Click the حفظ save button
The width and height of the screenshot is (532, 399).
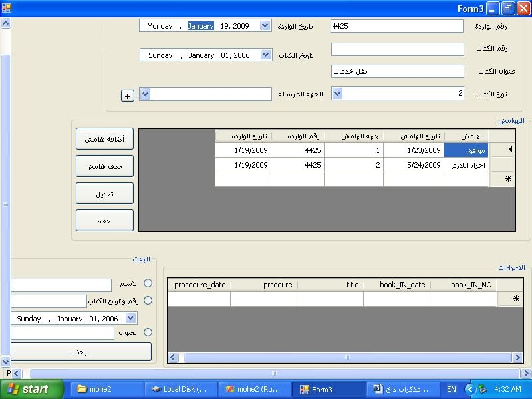[x=104, y=221]
